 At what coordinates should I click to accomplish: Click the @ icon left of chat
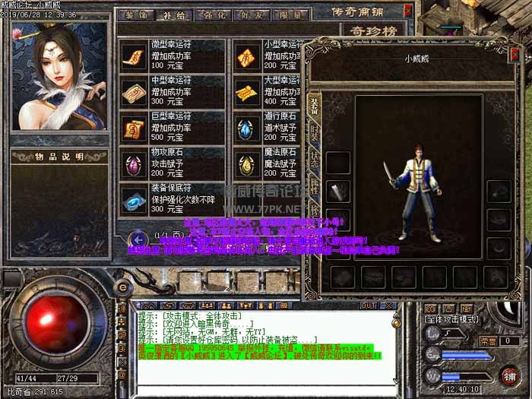(x=122, y=375)
